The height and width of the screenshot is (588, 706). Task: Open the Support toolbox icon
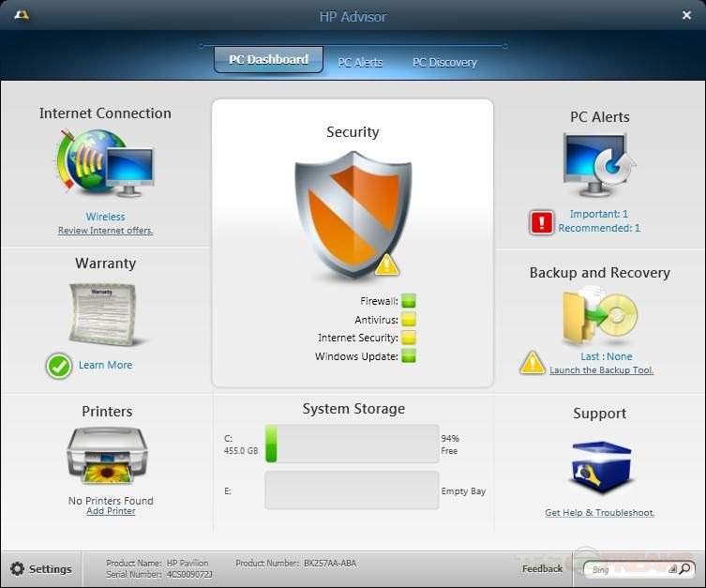599,466
